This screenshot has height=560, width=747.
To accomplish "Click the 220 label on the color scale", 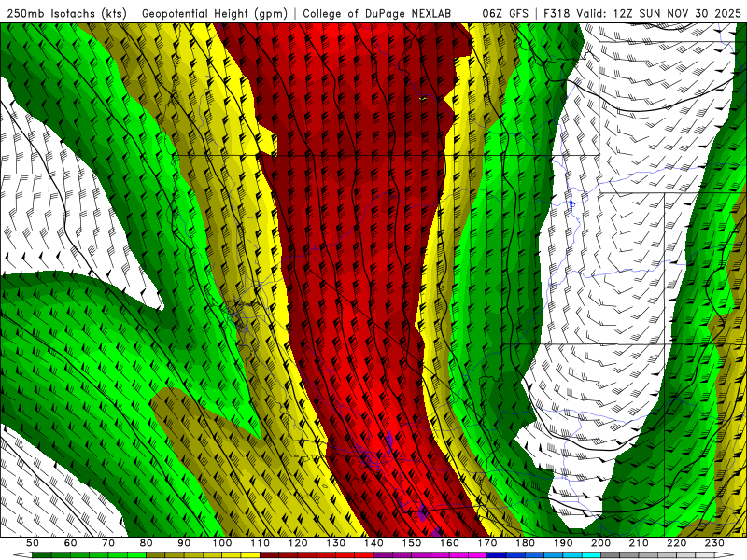I will click(x=676, y=543).
